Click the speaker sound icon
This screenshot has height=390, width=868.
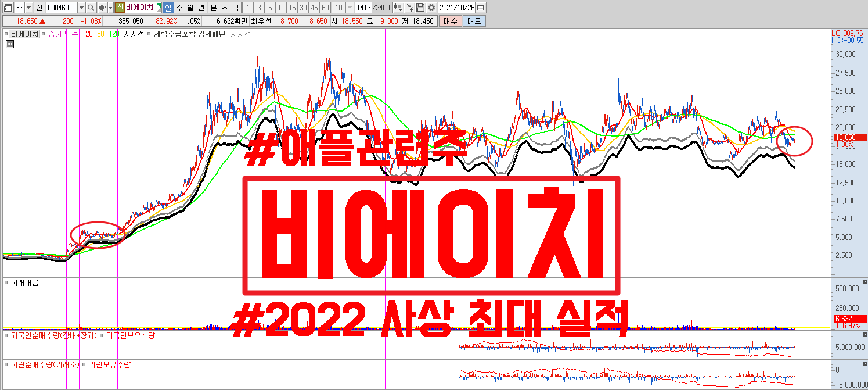(102, 8)
